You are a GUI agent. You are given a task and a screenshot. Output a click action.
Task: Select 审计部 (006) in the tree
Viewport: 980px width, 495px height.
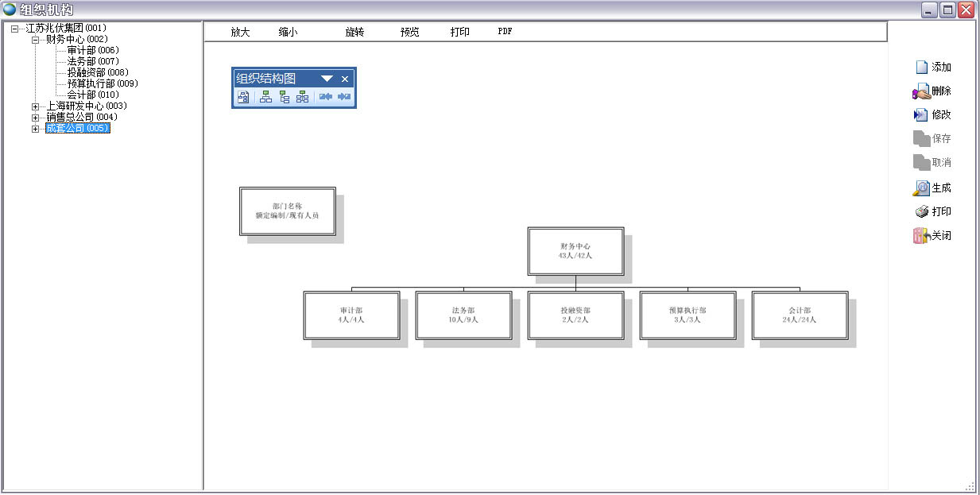93,51
